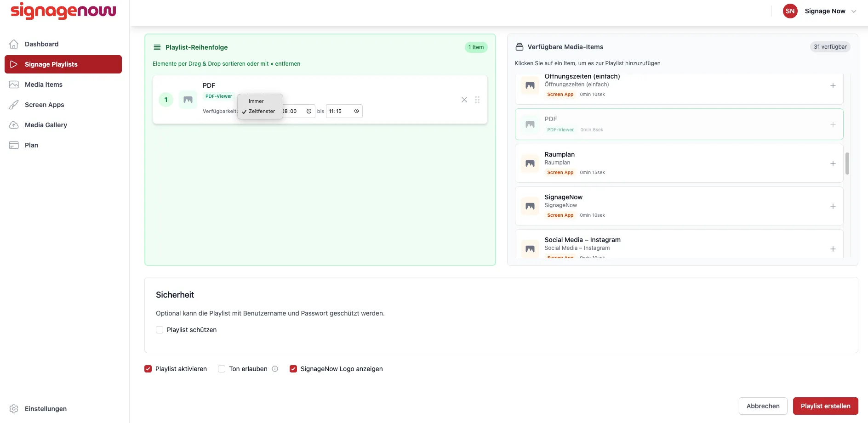Grab the PDF item drag handle
The width and height of the screenshot is (868, 423).
click(477, 100)
